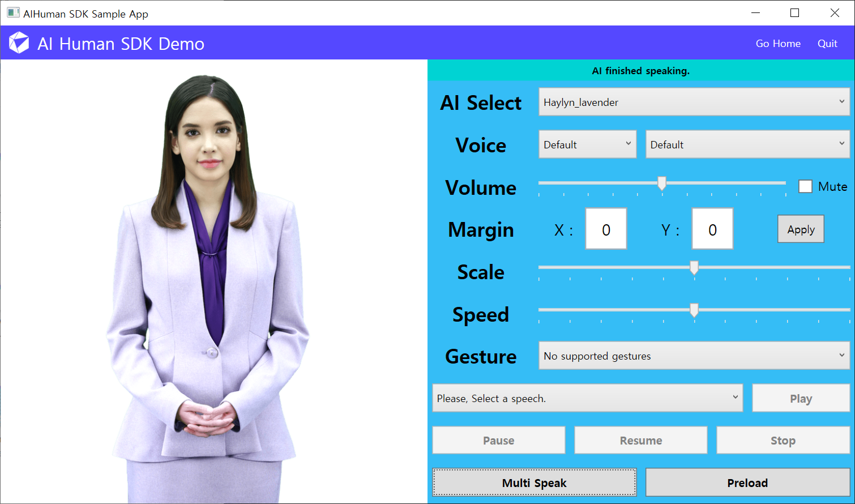This screenshot has width=855, height=504.
Task: Click the 'Volume' label
Action: point(481,187)
